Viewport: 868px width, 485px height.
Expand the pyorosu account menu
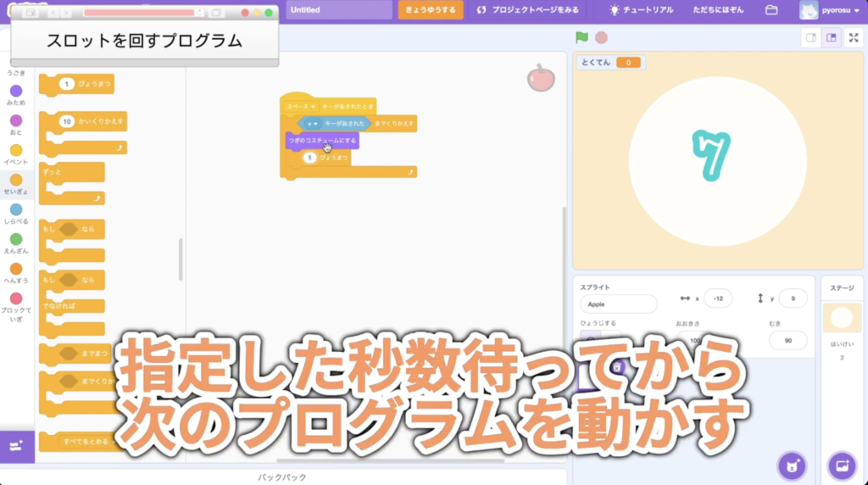point(830,10)
